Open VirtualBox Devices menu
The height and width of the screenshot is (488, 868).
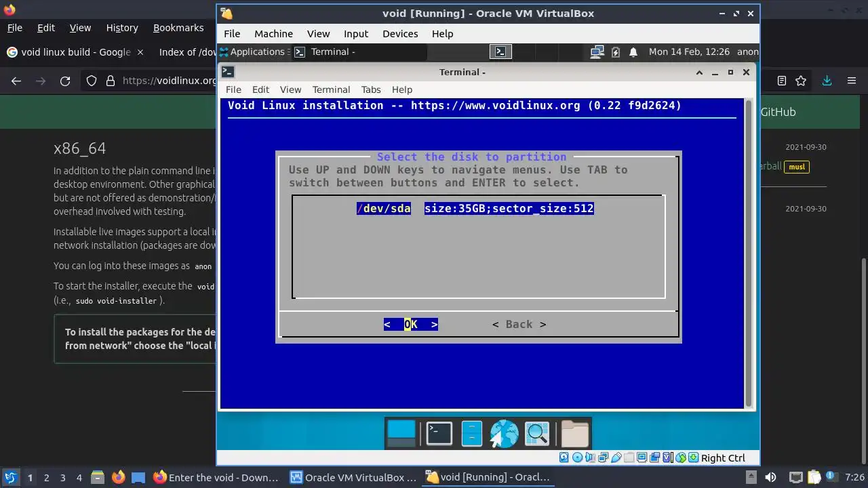[x=400, y=34]
